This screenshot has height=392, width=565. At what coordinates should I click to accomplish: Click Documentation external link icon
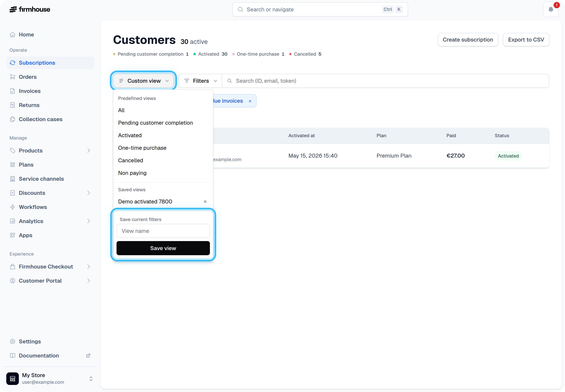pyautogui.click(x=88, y=356)
